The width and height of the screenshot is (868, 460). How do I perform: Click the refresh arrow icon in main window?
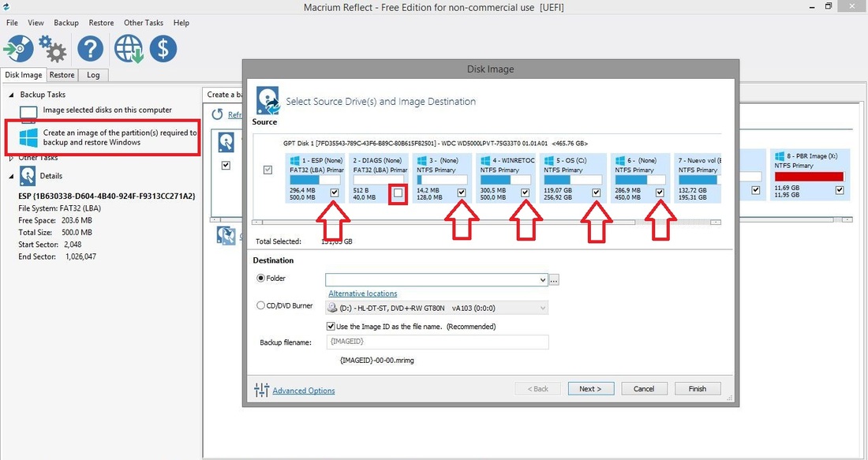pyautogui.click(x=218, y=114)
